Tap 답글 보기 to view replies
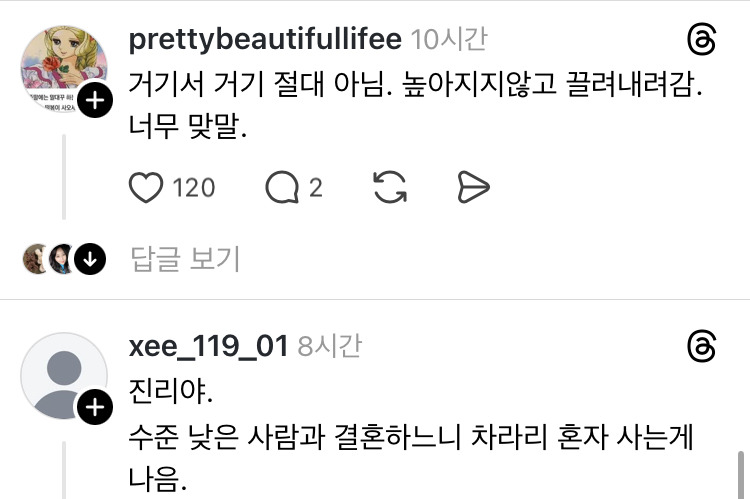The height and width of the screenshot is (499, 750). point(185,260)
